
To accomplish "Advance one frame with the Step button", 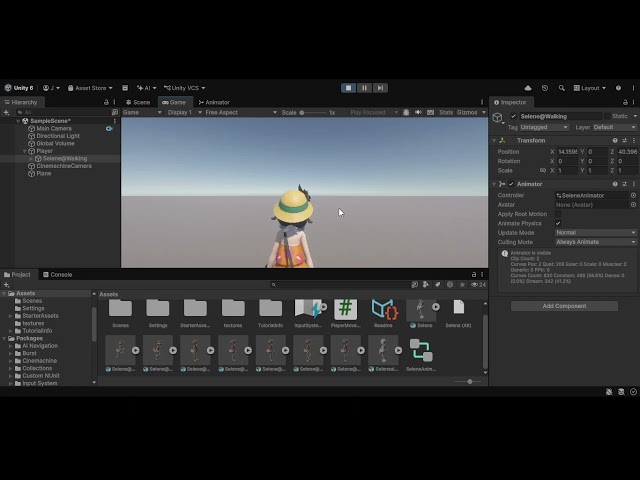I will (x=380, y=88).
